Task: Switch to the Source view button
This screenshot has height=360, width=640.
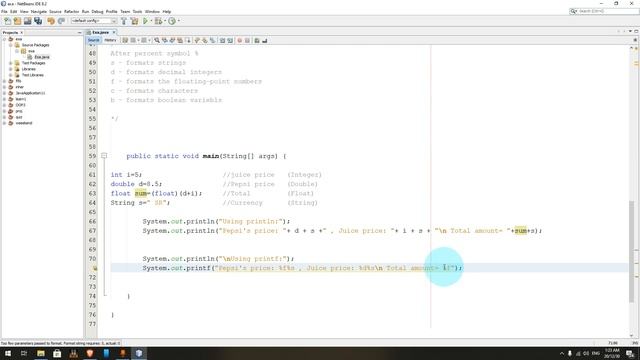Action: click(x=93, y=40)
